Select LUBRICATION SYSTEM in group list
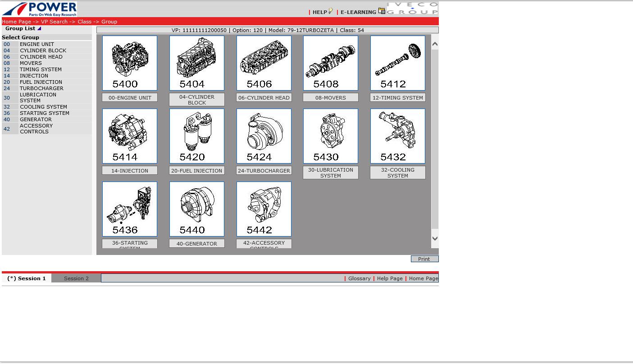 tap(38, 97)
